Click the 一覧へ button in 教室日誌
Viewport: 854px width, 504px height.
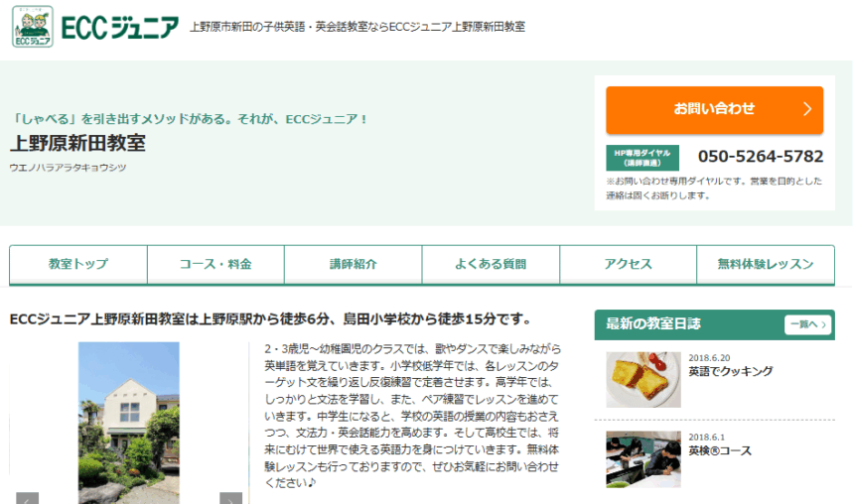pyautogui.click(x=806, y=324)
